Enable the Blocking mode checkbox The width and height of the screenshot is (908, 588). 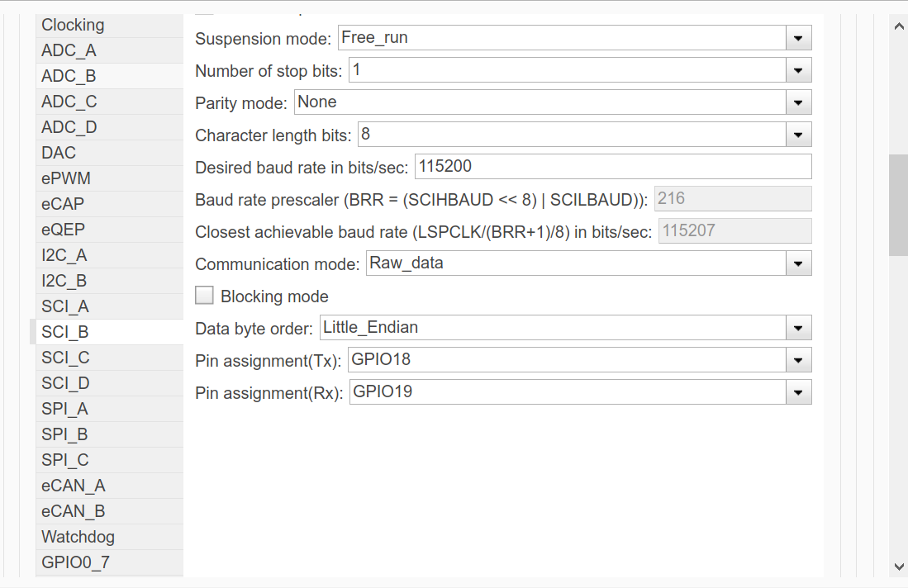204,296
